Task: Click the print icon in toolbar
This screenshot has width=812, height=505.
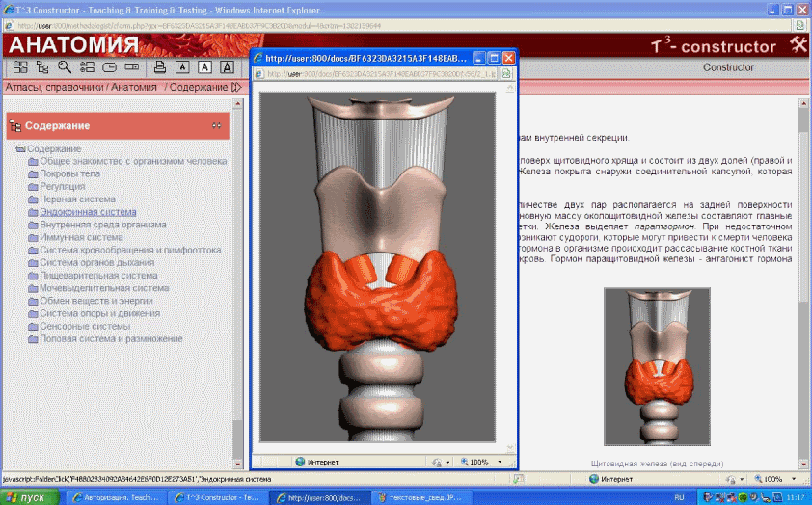Action: point(160,67)
